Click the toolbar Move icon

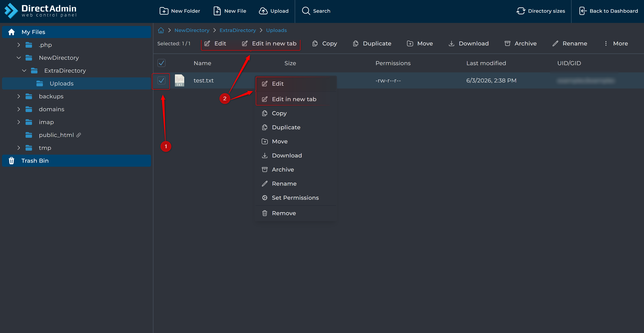[410, 43]
